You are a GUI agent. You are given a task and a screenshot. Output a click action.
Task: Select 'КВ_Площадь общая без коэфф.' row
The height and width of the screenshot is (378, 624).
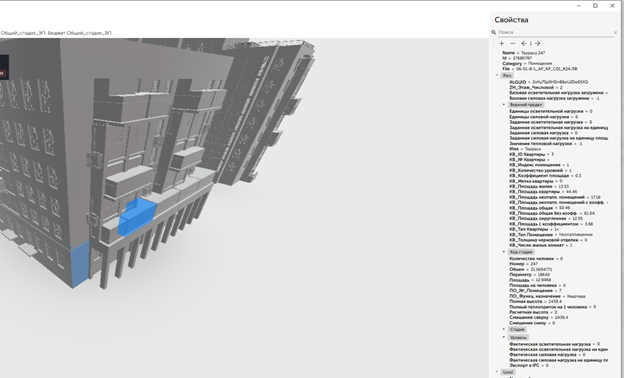click(x=552, y=213)
